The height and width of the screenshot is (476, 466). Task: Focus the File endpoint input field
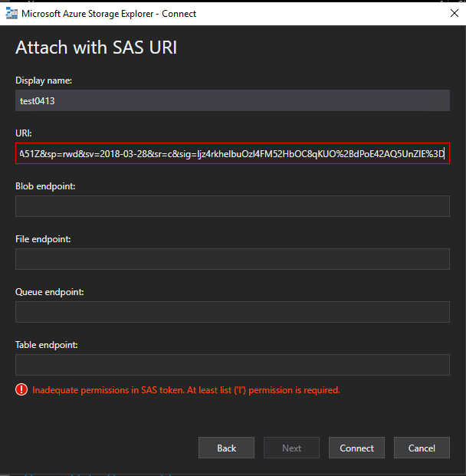tap(232, 259)
